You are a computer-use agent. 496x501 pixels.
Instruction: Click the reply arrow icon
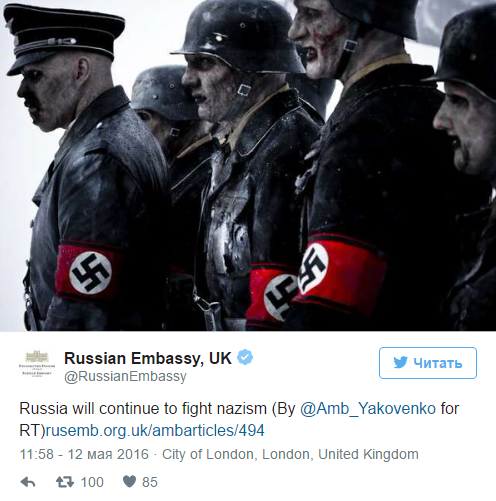click(28, 482)
